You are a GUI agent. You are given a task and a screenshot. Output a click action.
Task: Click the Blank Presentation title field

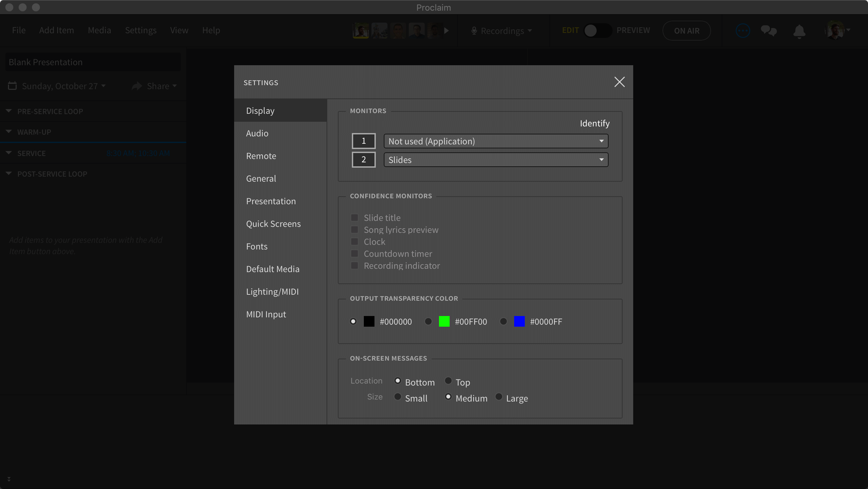pos(93,62)
